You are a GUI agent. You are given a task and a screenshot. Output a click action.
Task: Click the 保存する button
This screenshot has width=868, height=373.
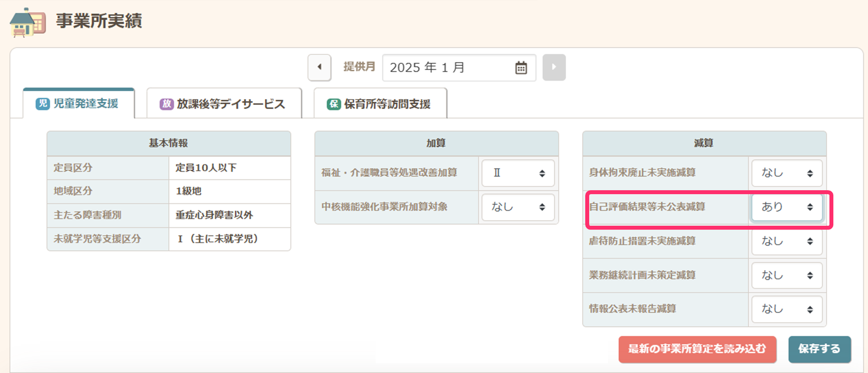[819, 349]
